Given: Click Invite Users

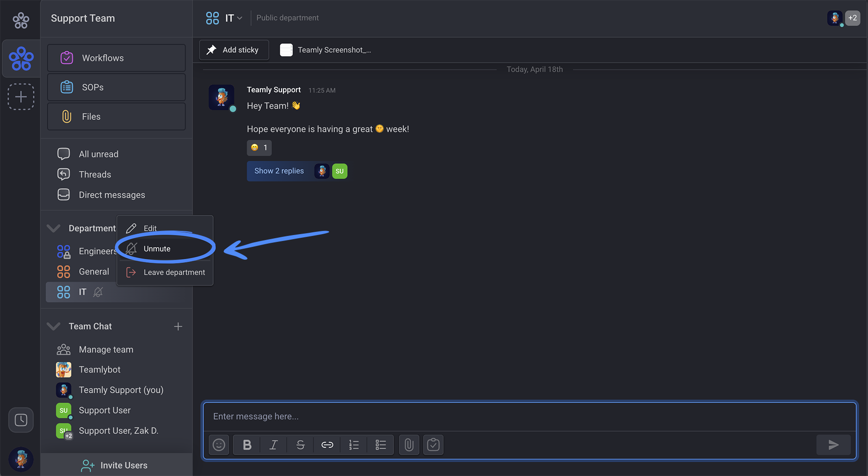Looking at the screenshot, I should click(116, 465).
